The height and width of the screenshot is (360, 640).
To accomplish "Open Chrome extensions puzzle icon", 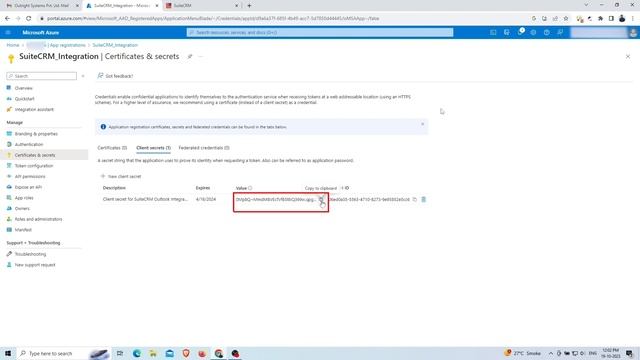I will 600,18.
